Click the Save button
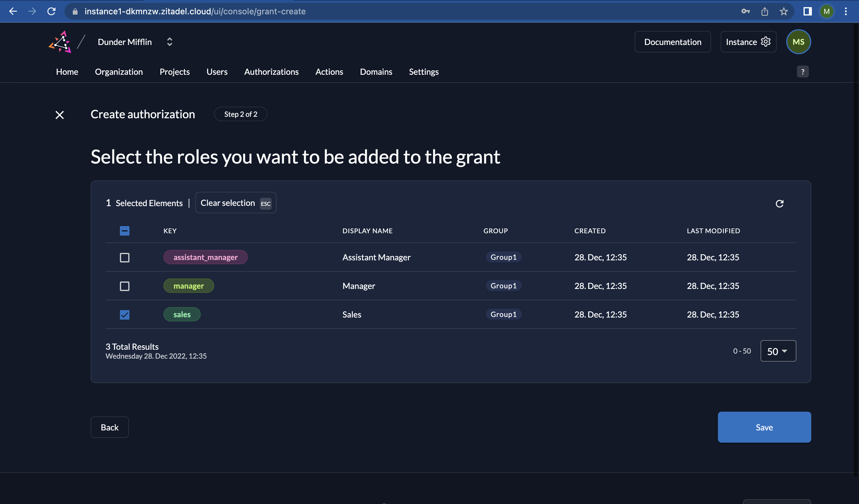The width and height of the screenshot is (859, 504). [x=764, y=427]
